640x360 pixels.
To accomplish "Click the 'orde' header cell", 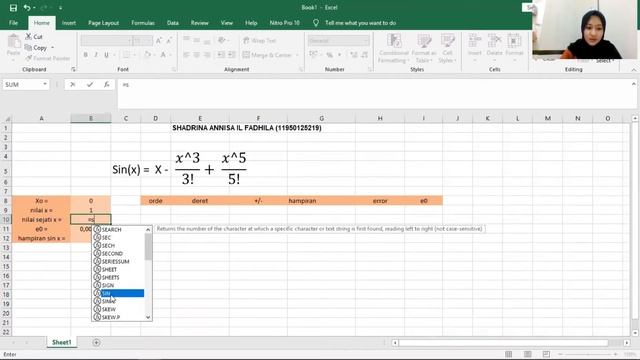I will pyautogui.click(x=156, y=201).
